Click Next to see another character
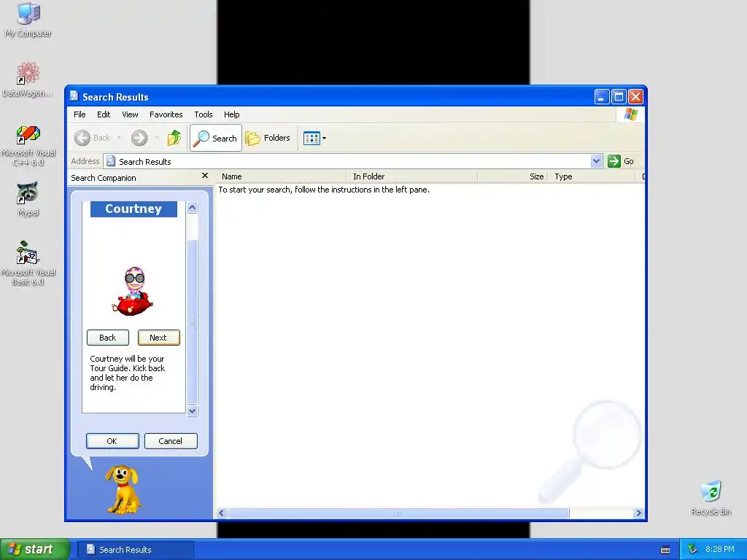 click(158, 338)
